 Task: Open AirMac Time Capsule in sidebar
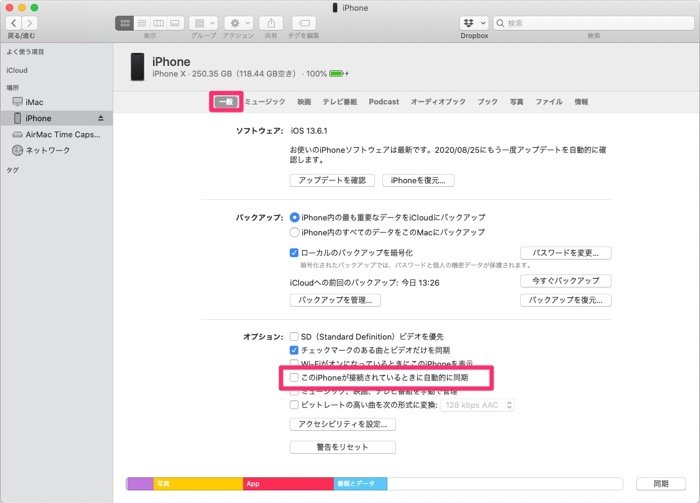57,134
